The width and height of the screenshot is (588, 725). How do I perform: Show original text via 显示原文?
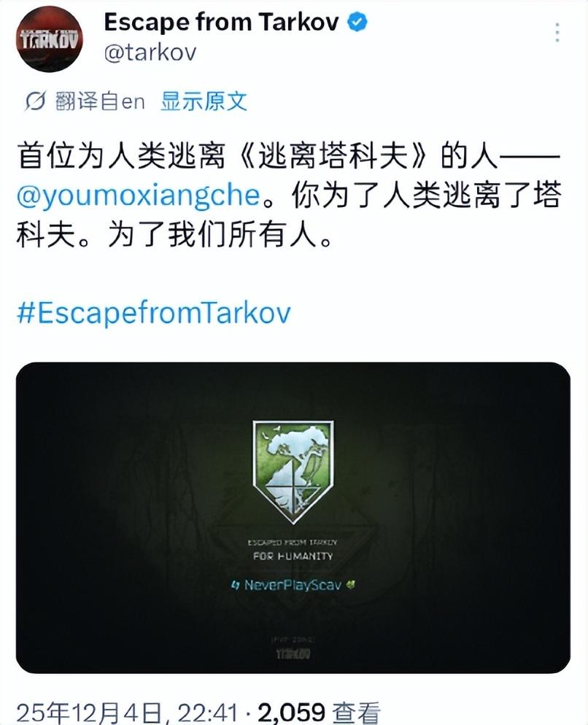[204, 101]
